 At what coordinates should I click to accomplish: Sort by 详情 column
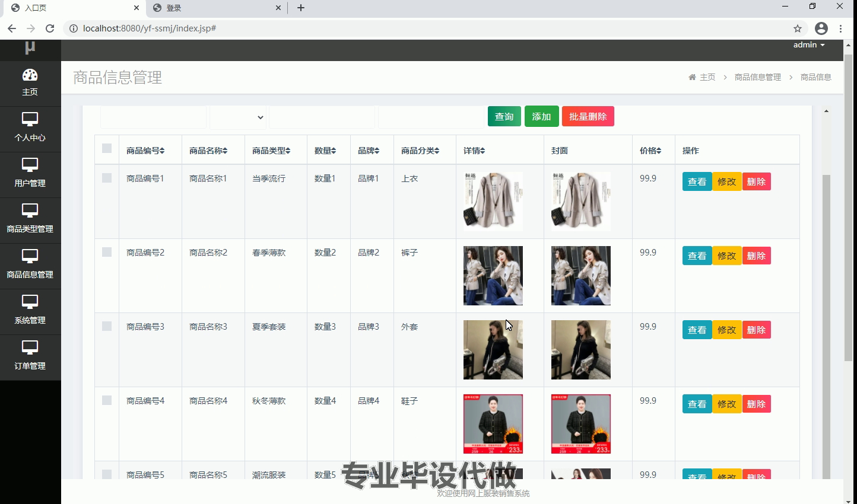point(474,151)
